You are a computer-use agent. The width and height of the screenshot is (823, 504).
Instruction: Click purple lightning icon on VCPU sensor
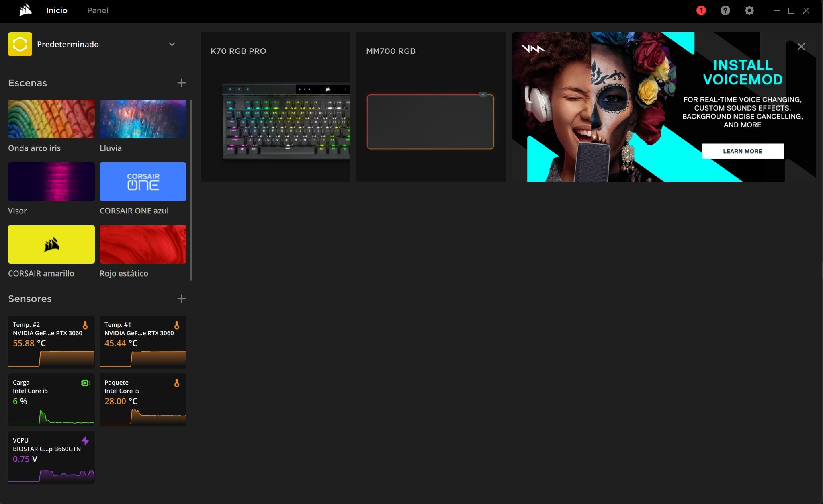85,441
